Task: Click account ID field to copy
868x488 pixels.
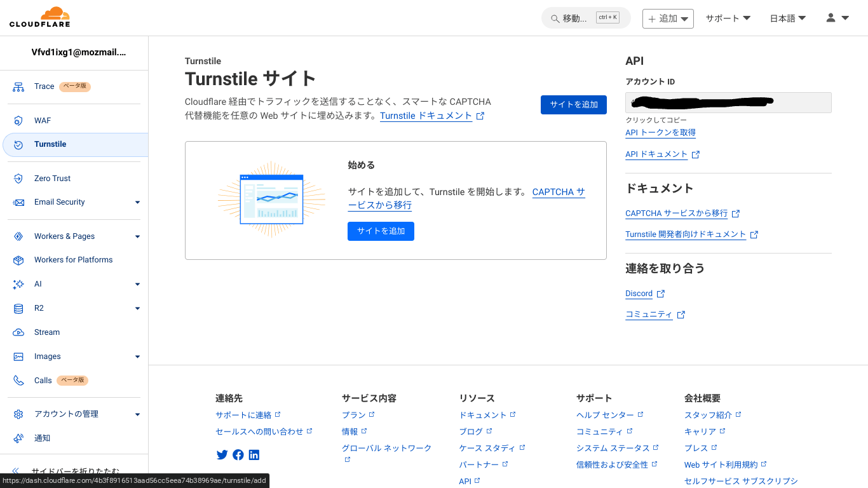Action: pos(728,102)
